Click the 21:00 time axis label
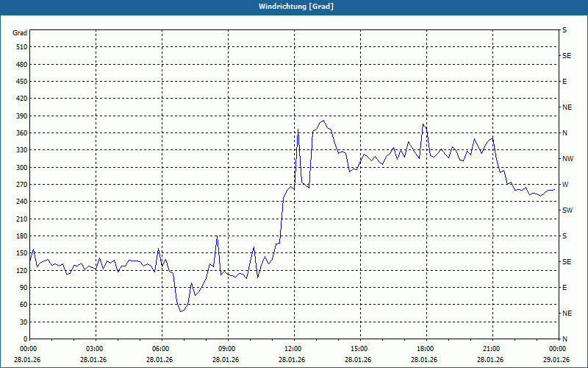 490,349
